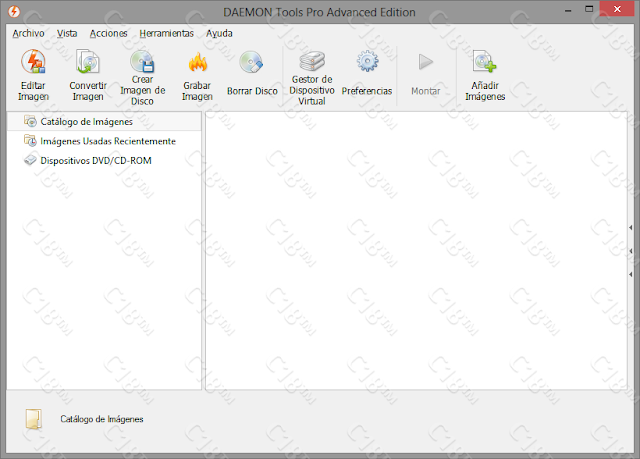This screenshot has width=640, height=459.
Task: Click Añadir Imágenes toolbar icon
Action: pyautogui.click(x=484, y=62)
